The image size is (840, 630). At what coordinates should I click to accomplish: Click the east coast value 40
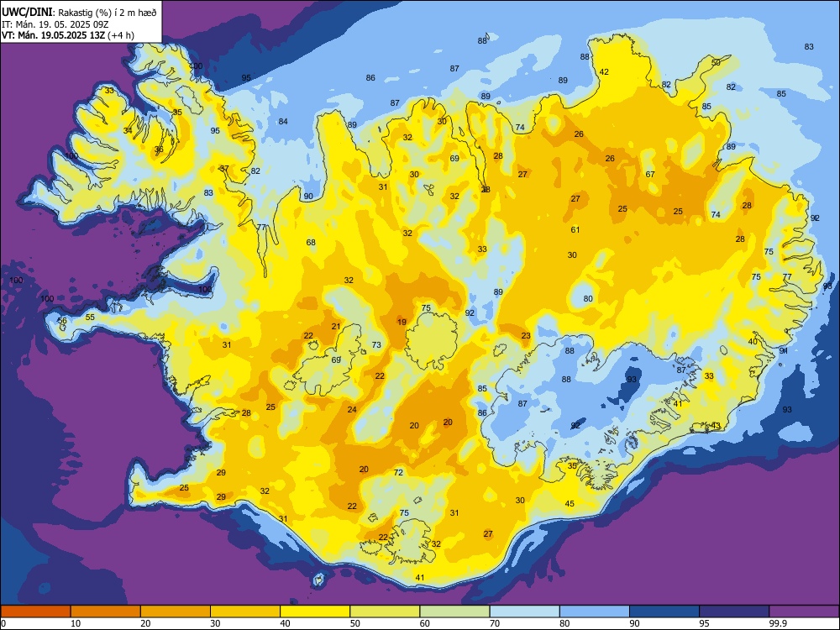coord(753,342)
